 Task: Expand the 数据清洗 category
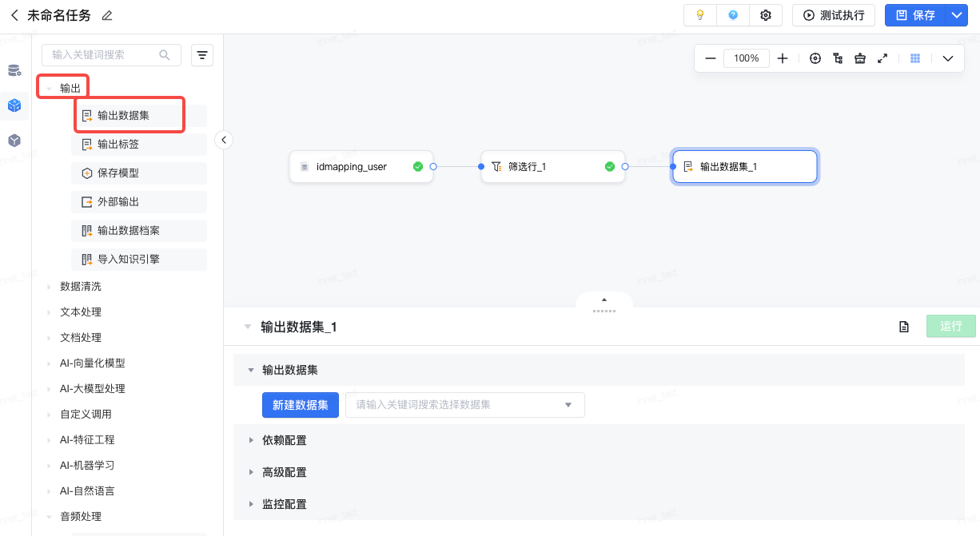click(x=81, y=287)
